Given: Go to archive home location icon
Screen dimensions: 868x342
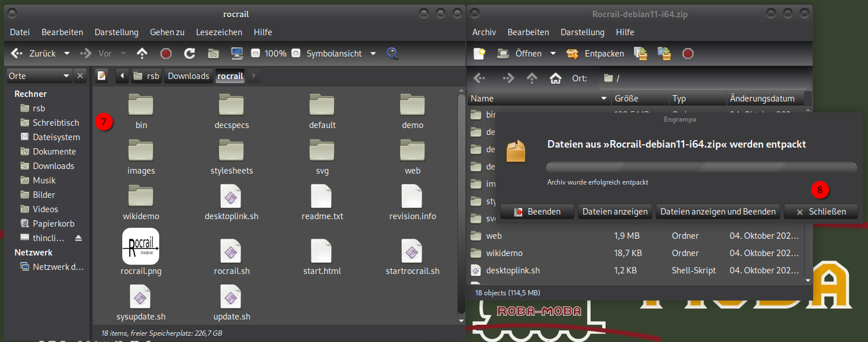Looking at the screenshot, I should coord(555,78).
